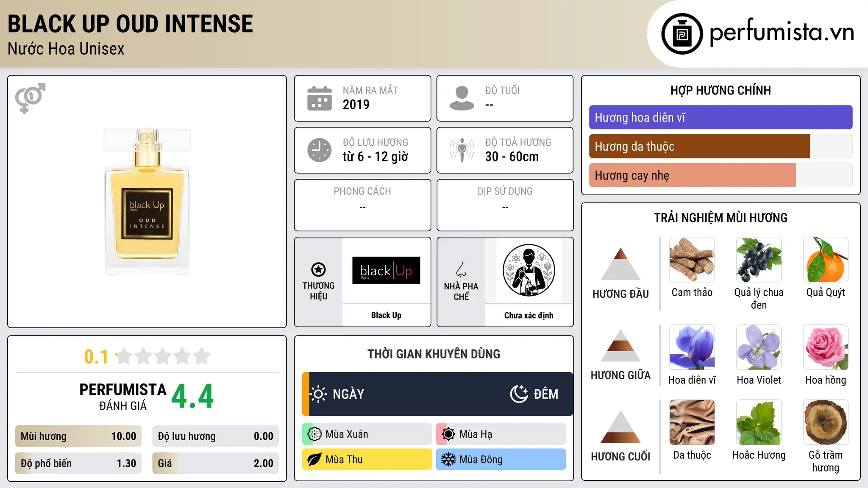Viewport: 868px width, 488px height.
Task: Click the perfumista.vn site name
Action: [x=782, y=32]
